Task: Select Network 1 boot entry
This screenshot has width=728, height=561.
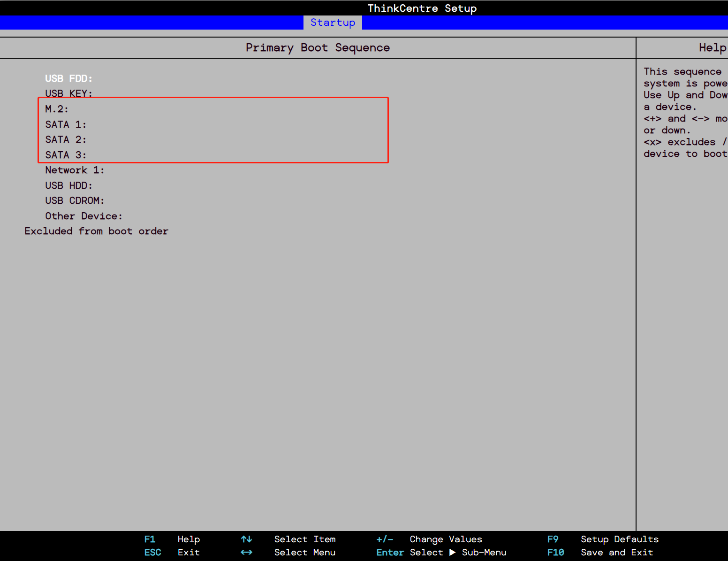Action: pos(75,170)
